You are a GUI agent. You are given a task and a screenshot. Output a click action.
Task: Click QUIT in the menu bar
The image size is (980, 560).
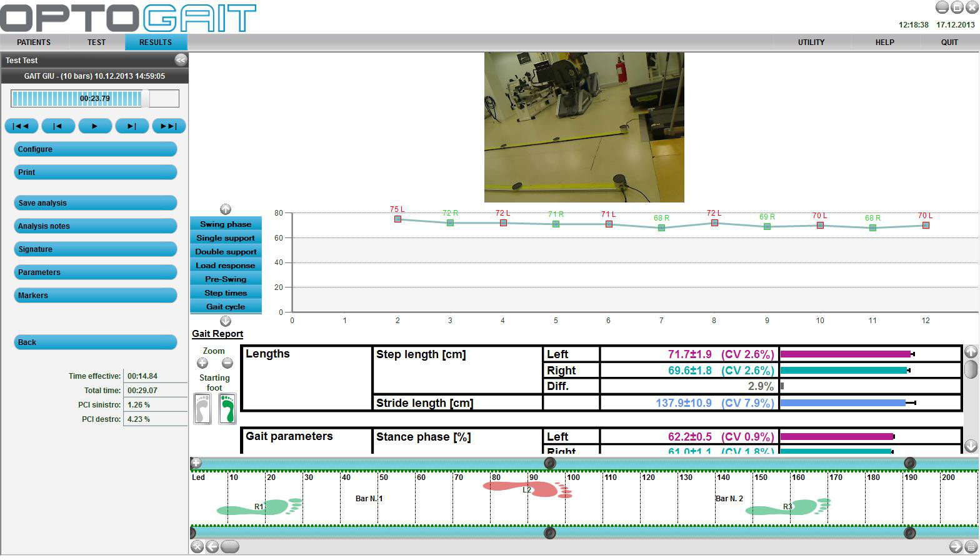point(949,42)
